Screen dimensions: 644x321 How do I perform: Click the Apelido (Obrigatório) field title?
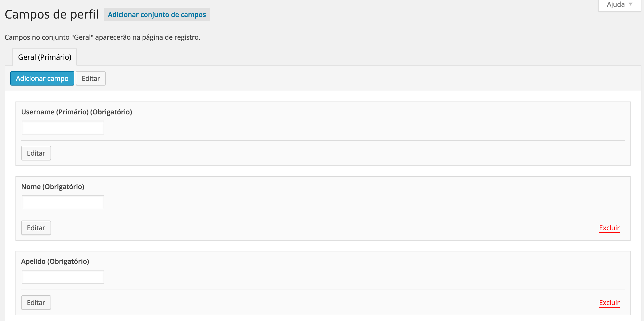55,261
